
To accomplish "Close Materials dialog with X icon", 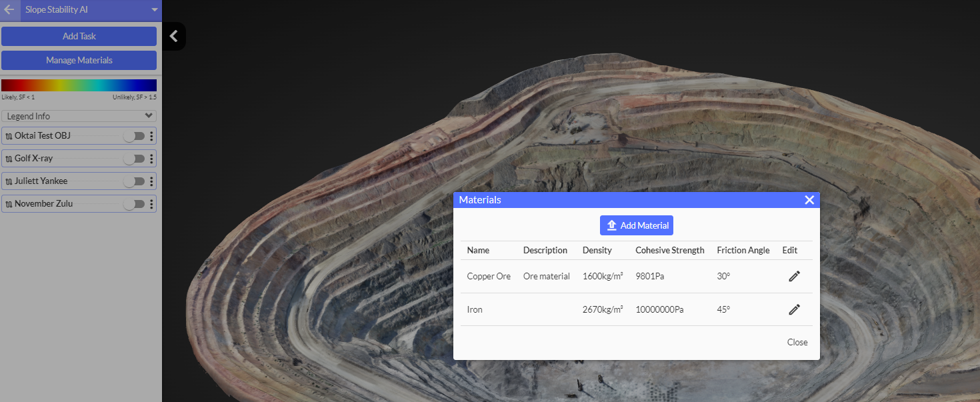I will coord(809,200).
